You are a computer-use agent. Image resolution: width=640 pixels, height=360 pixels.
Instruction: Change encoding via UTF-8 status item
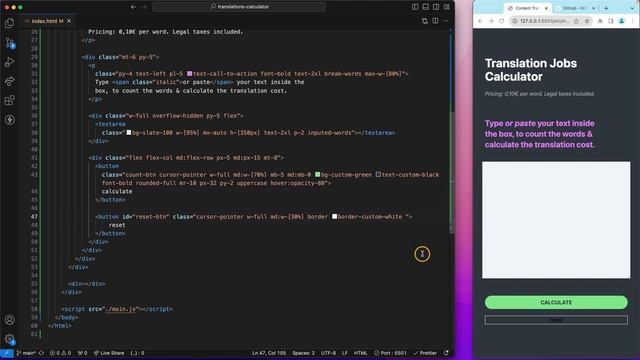pos(328,353)
